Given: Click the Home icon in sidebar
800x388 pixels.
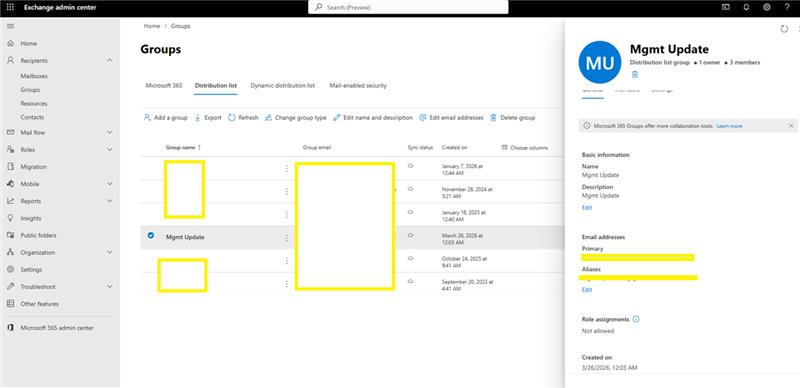Looking at the screenshot, I should (x=10, y=43).
